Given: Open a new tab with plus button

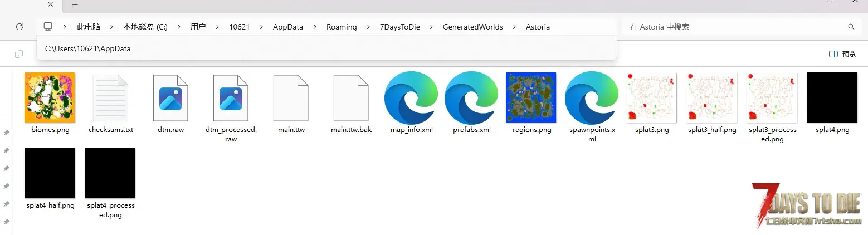Looking at the screenshot, I should tap(75, 5).
